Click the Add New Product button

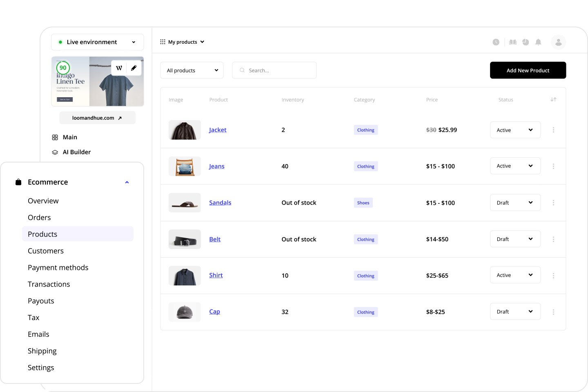click(528, 70)
